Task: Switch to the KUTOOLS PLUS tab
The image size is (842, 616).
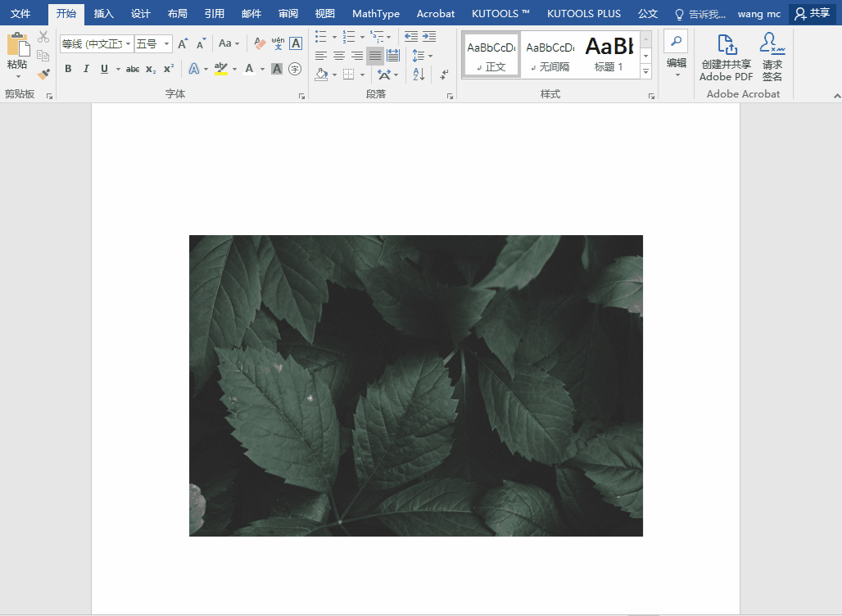Action: pos(584,13)
